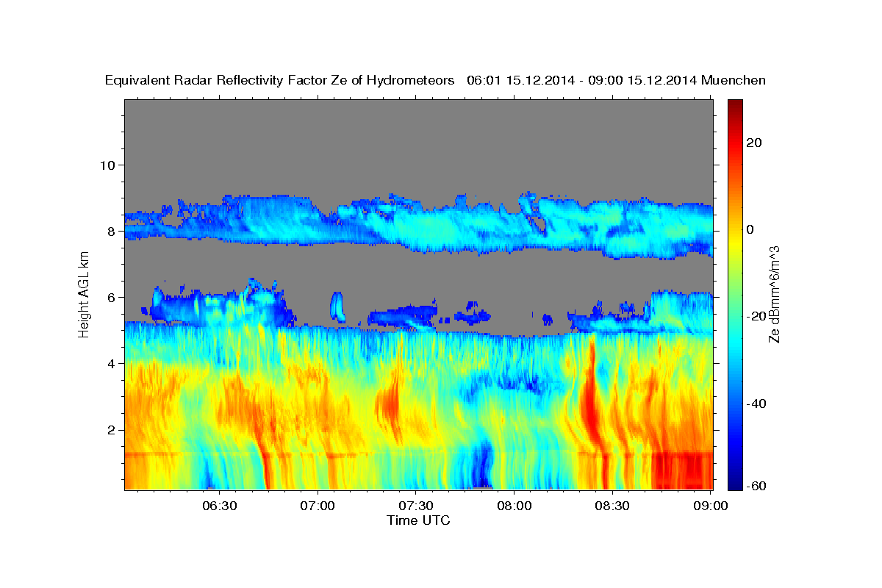Click the '08:00' time axis label

(514, 506)
